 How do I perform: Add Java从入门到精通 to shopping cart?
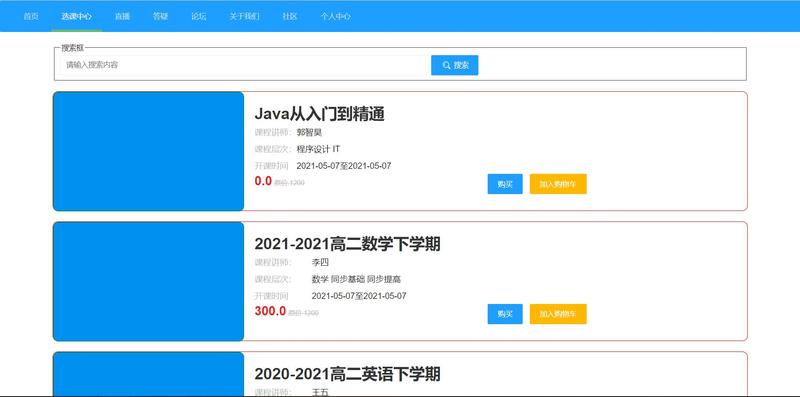[x=558, y=184]
